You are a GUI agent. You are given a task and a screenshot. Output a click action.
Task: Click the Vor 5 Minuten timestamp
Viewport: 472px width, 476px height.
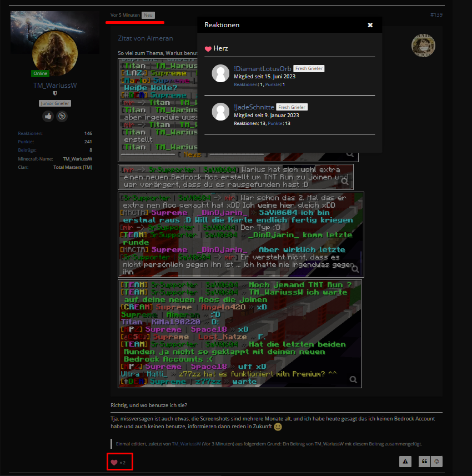pos(125,15)
